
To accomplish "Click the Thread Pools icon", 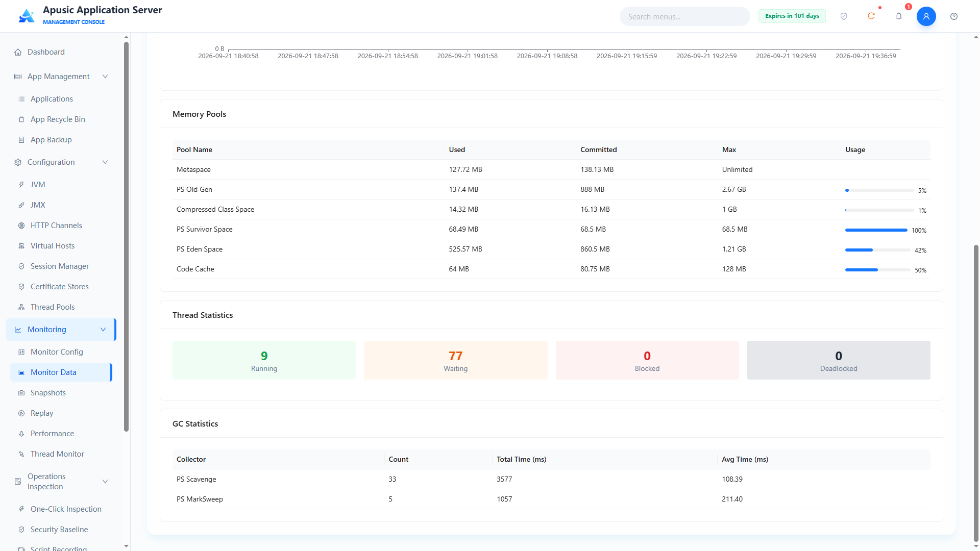I will click(x=21, y=307).
